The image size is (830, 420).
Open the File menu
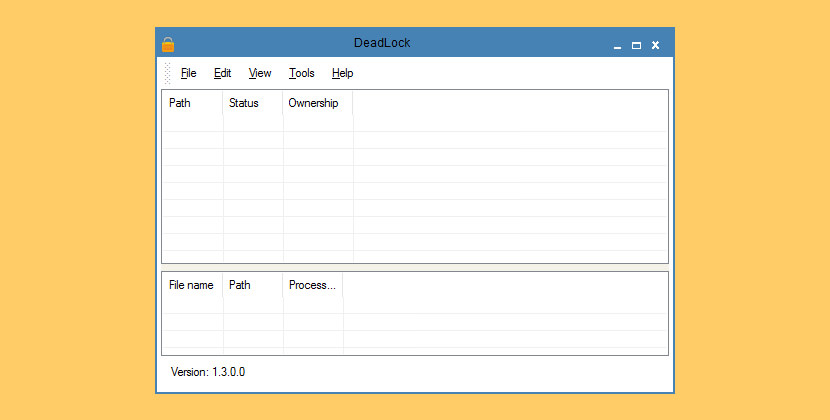[x=188, y=73]
